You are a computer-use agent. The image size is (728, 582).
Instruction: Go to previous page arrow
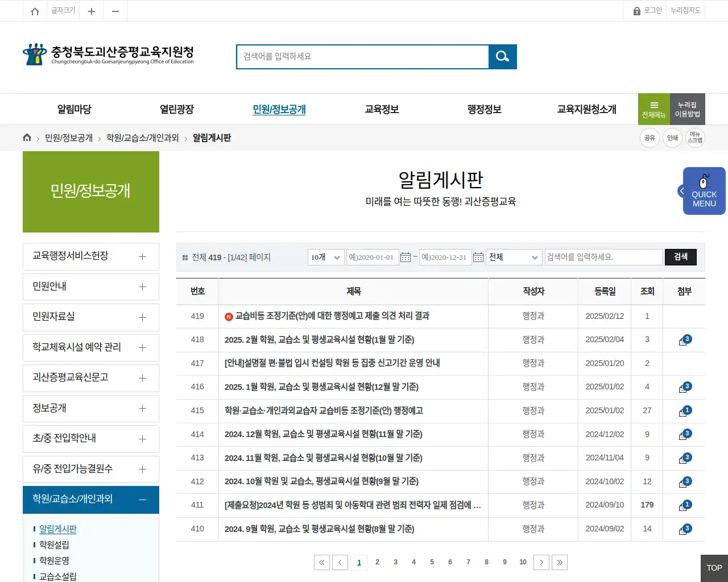tap(340, 562)
